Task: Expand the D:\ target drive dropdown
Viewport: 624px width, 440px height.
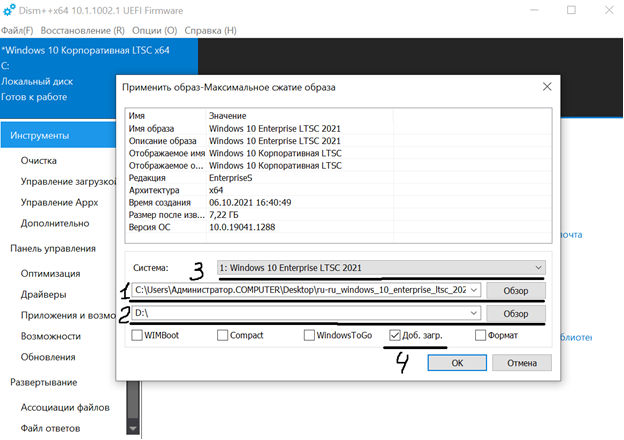Action: point(474,314)
